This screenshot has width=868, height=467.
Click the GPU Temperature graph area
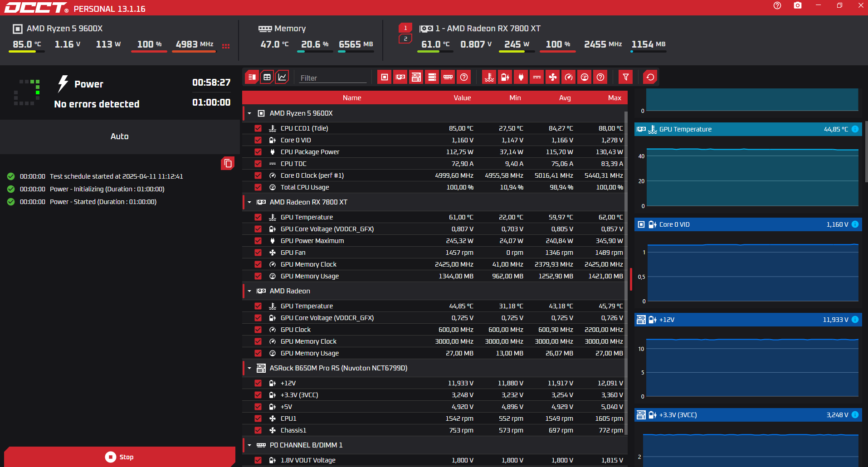[752, 177]
